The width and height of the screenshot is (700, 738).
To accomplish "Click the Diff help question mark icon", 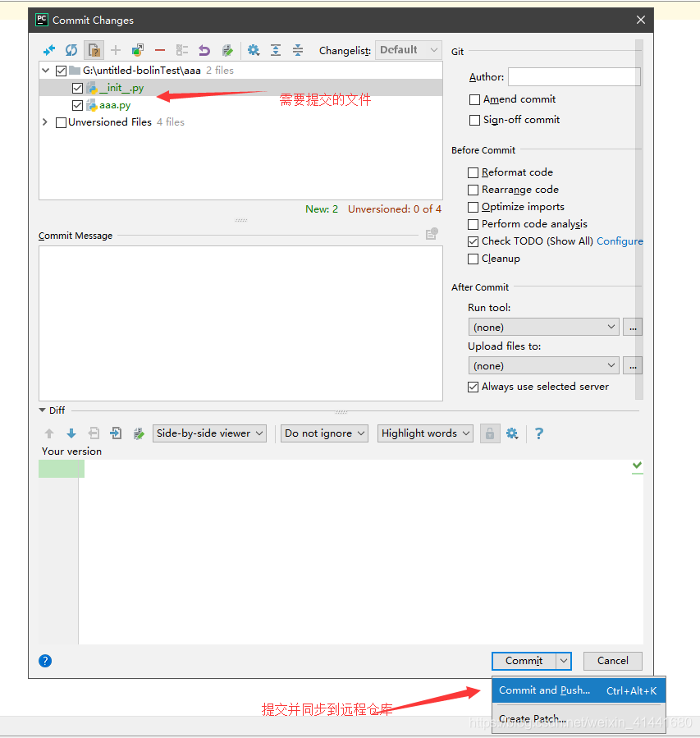I will pos(539,433).
